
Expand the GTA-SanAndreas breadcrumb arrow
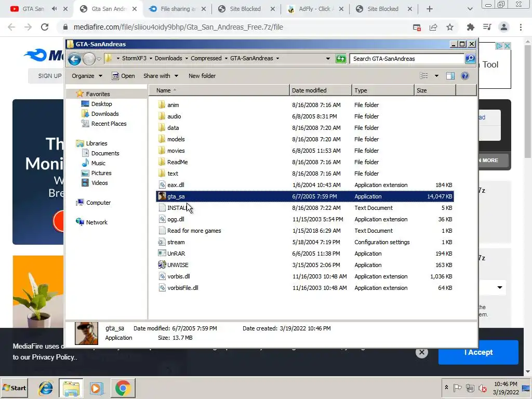coord(277,58)
